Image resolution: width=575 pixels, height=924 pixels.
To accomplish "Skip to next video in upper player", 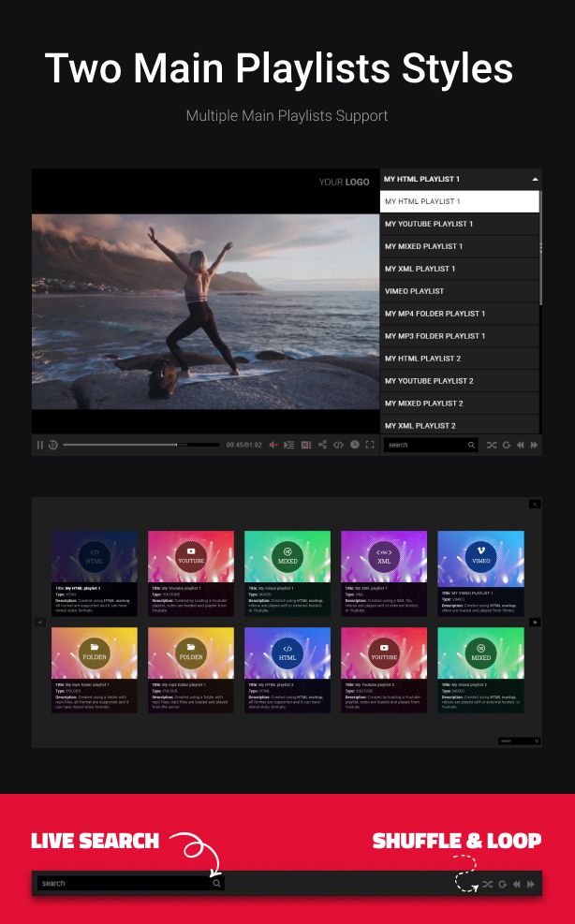I will pyautogui.click(x=534, y=445).
